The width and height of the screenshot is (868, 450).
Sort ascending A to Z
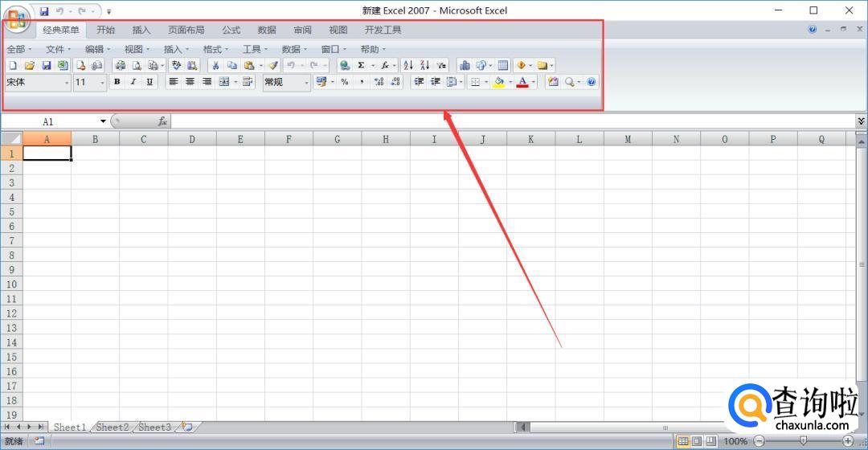coord(408,65)
